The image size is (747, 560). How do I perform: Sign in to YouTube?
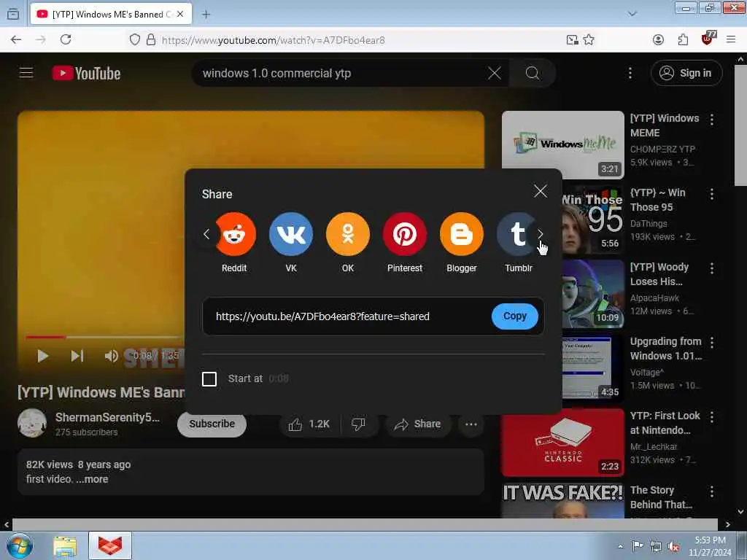click(686, 73)
